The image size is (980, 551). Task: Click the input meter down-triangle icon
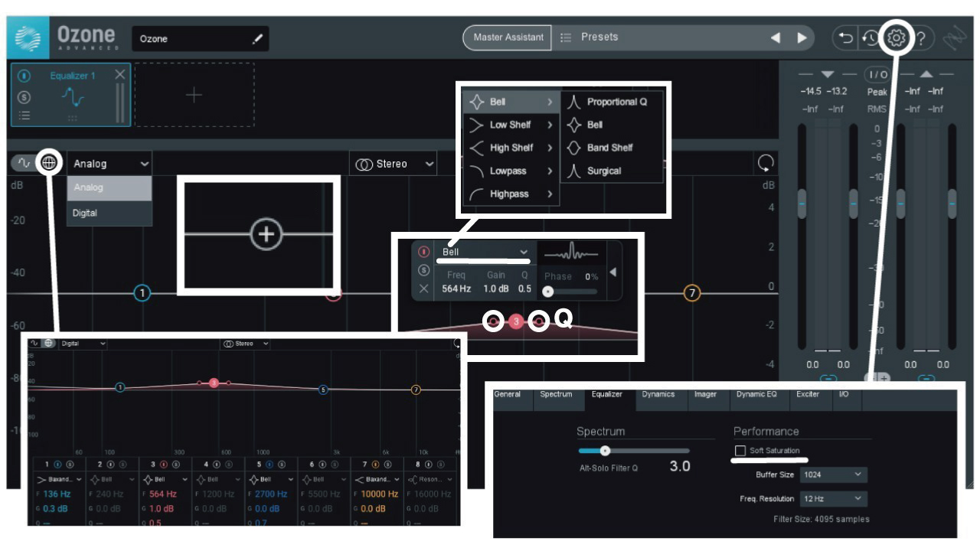coord(827,74)
